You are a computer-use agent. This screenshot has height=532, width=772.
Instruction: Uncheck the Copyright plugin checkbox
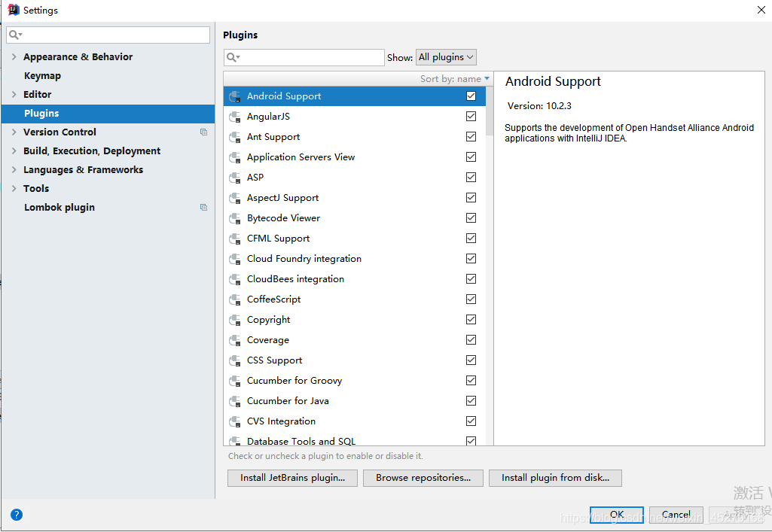point(471,319)
